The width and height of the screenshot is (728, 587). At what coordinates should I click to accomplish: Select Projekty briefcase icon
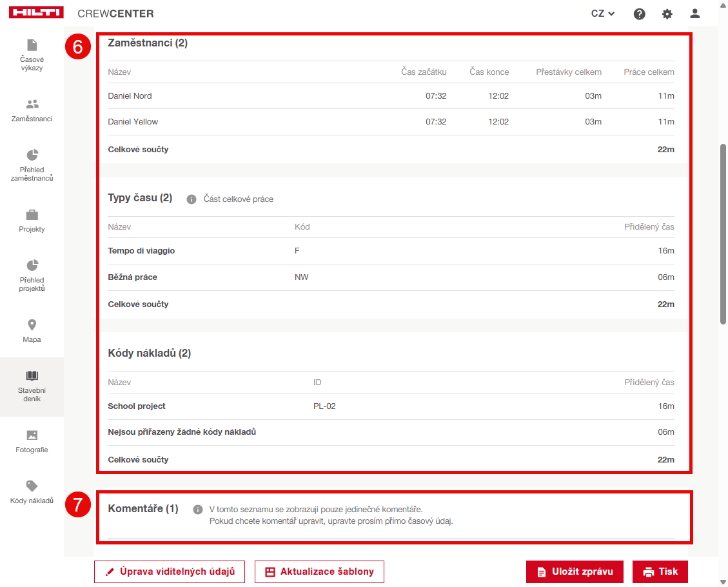click(x=32, y=214)
